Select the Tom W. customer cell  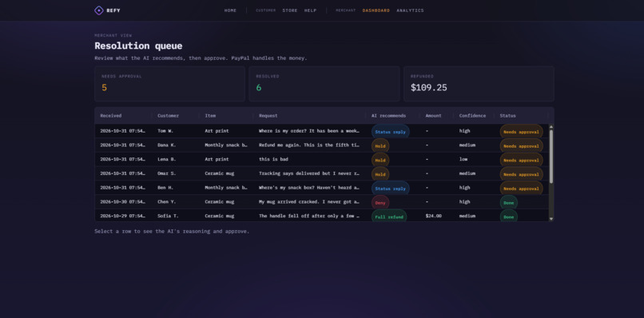(165, 131)
